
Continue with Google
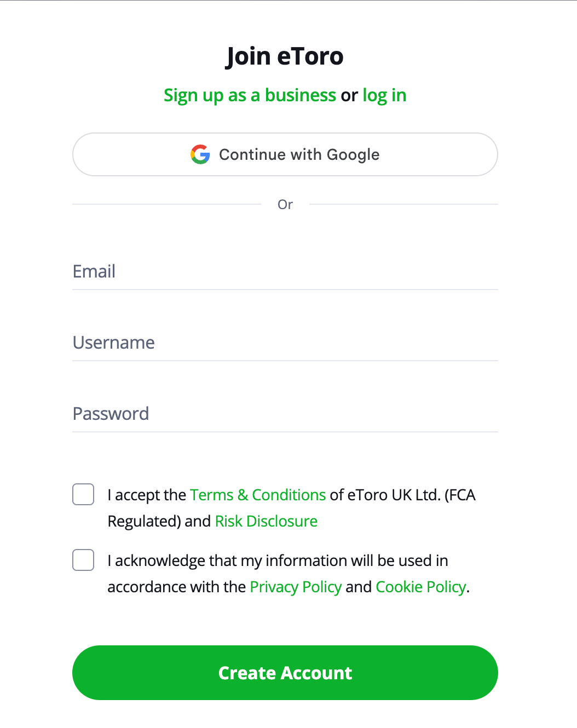tap(285, 154)
